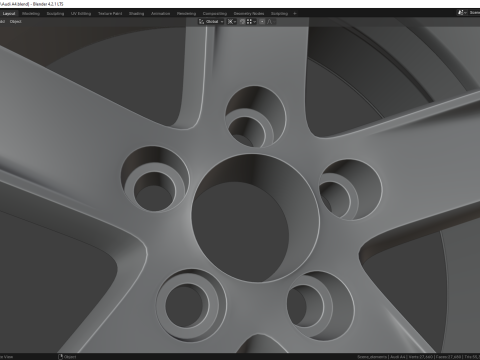Open the Shading workspace tab

point(136,14)
